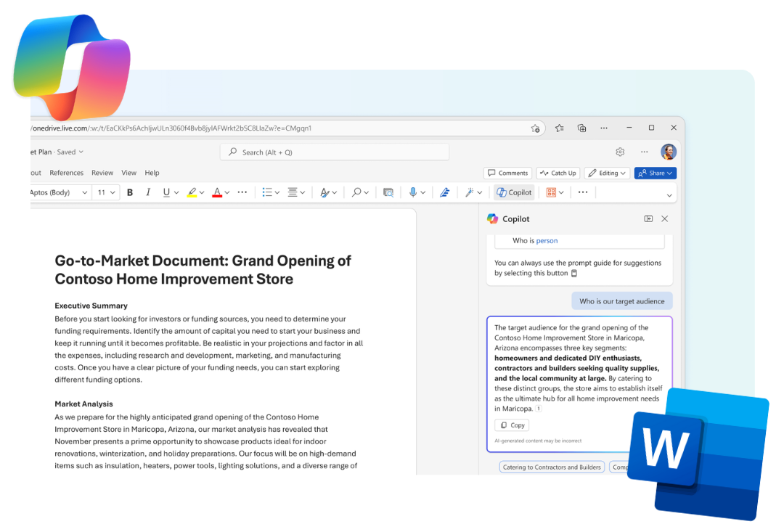Open settings gear icon in Word header
The width and height of the screenshot is (784, 532).
pyautogui.click(x=620, y=152)
